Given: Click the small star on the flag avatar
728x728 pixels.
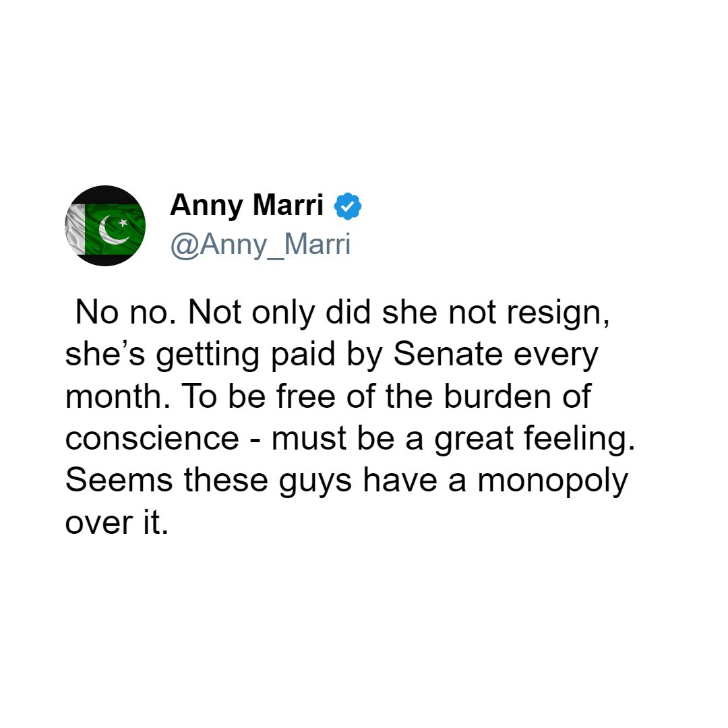Looking at the screenshot, I should pos(123,222).
